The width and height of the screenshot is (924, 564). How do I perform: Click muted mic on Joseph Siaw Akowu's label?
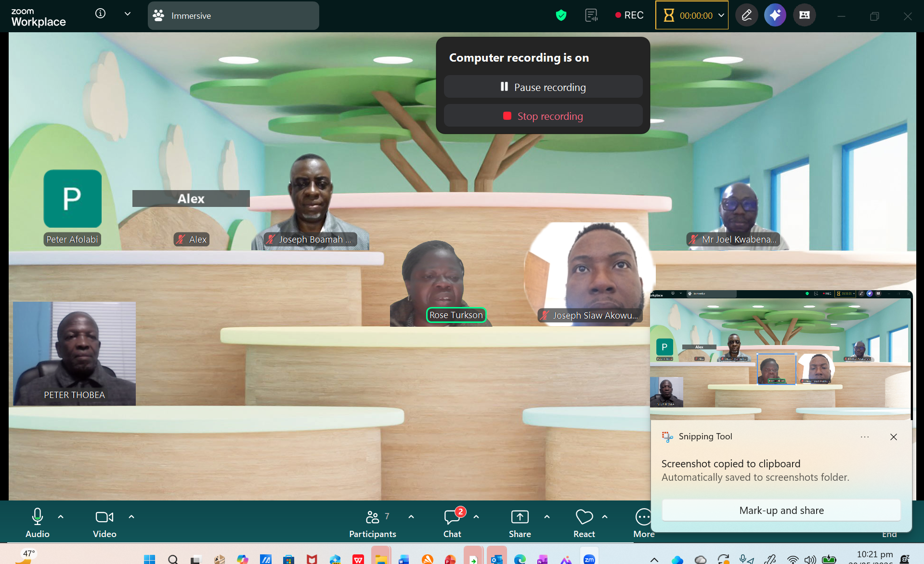click(x=545, y=315)
